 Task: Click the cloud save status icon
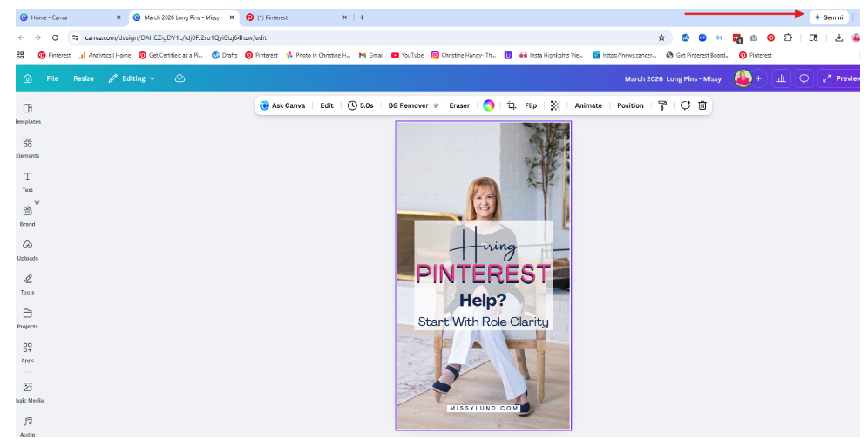[180, 78]
